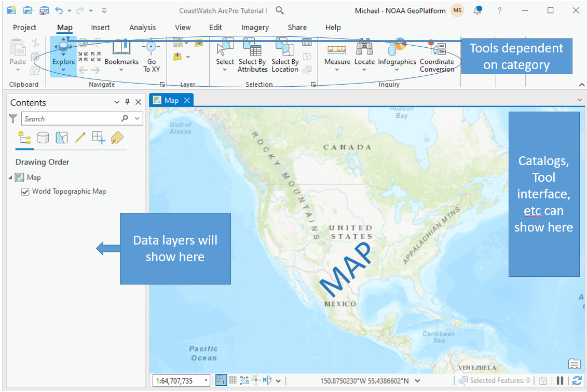Viewport: 587px width, 392px height.
Task: Open the Bookmarks gallery
Action: [121, 54]
